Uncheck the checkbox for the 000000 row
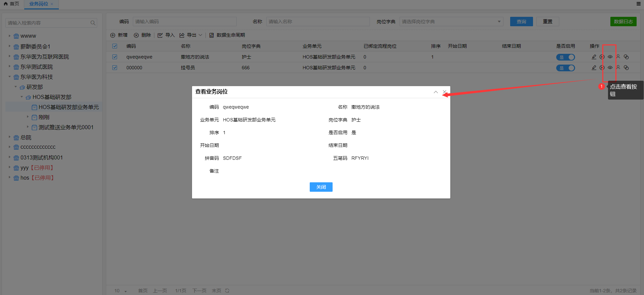 115,68
